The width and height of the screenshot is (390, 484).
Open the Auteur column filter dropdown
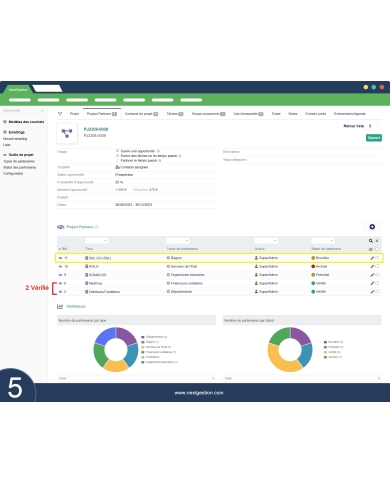pyautogui.click(x=266, y=241)
